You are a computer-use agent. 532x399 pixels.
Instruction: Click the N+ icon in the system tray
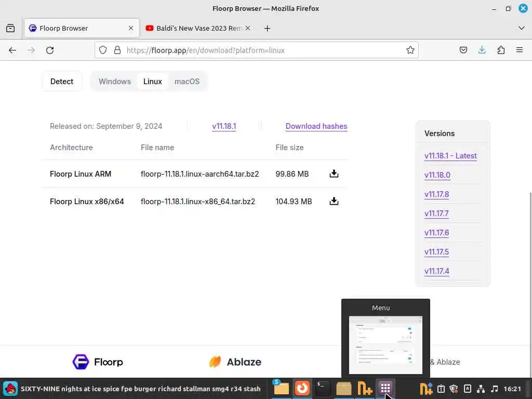point(426,389)
